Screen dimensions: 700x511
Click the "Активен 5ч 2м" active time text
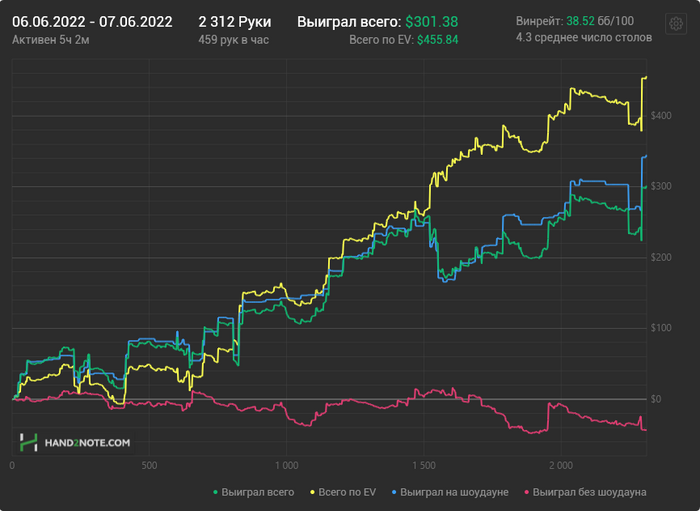(x=51, y=40)
